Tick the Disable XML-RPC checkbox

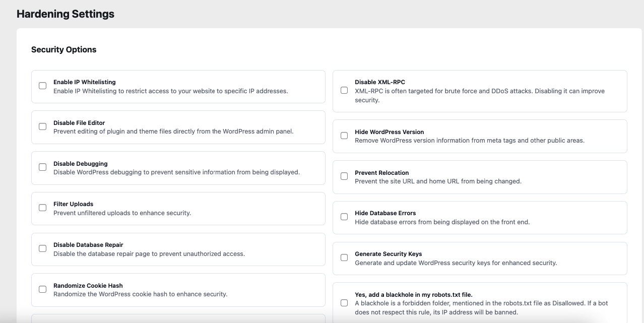344,90
